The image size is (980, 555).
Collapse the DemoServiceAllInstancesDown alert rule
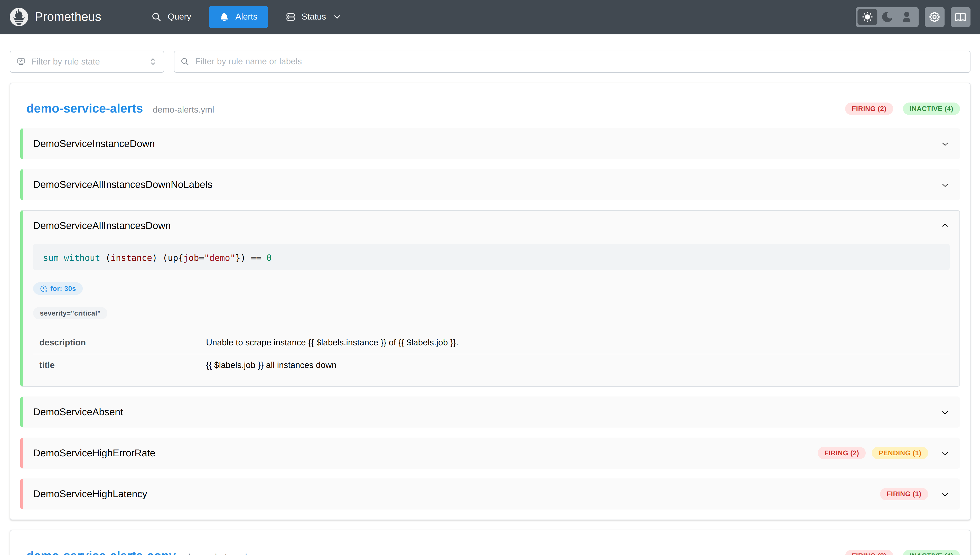pyautogui.click(x=945, y=225)
